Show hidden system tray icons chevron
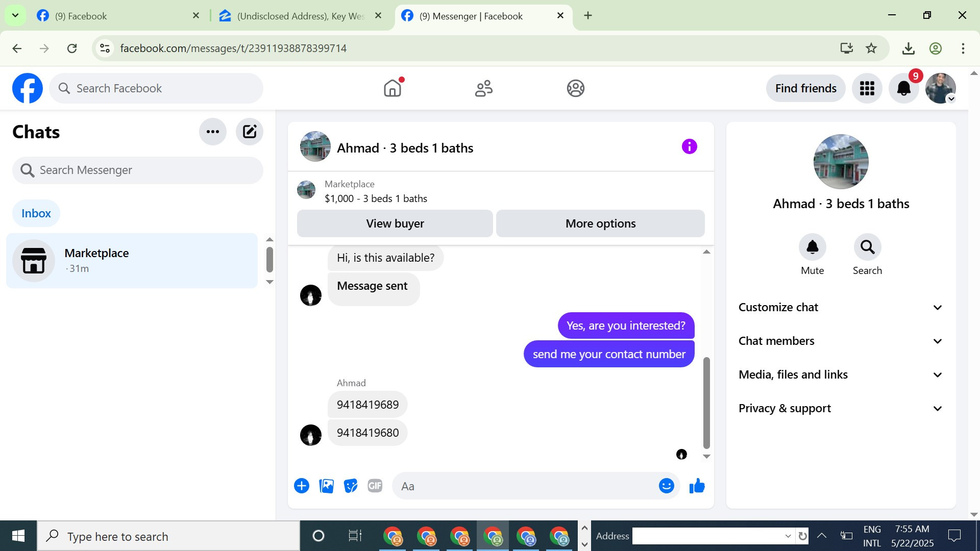Viewport: 980px width, 551px height. coord(822,536)
